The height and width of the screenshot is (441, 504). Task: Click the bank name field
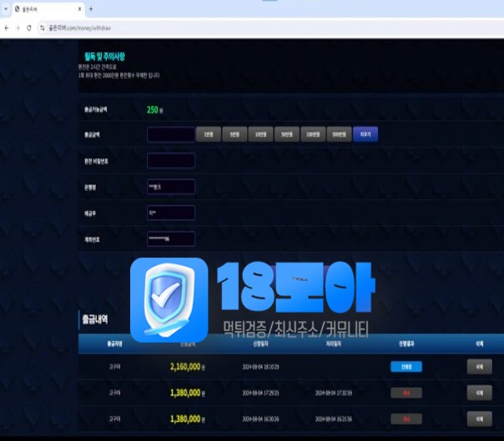click(x=171, y=187)
